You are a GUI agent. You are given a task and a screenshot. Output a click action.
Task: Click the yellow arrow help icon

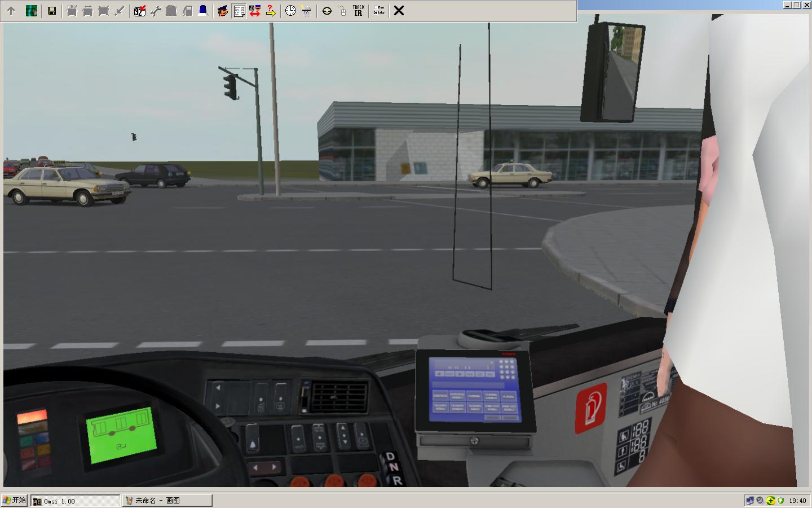pos(271,11)
